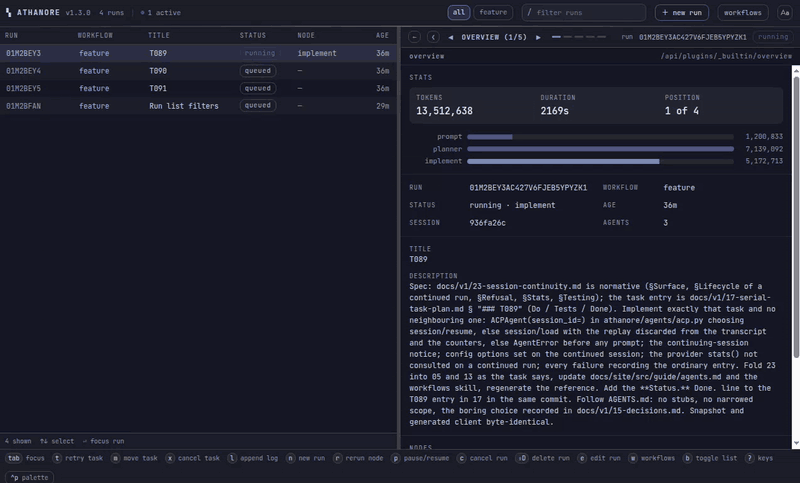800x483 pixels.
Task: Click the p pause/resume shortcut
Action: pos(420,458)
